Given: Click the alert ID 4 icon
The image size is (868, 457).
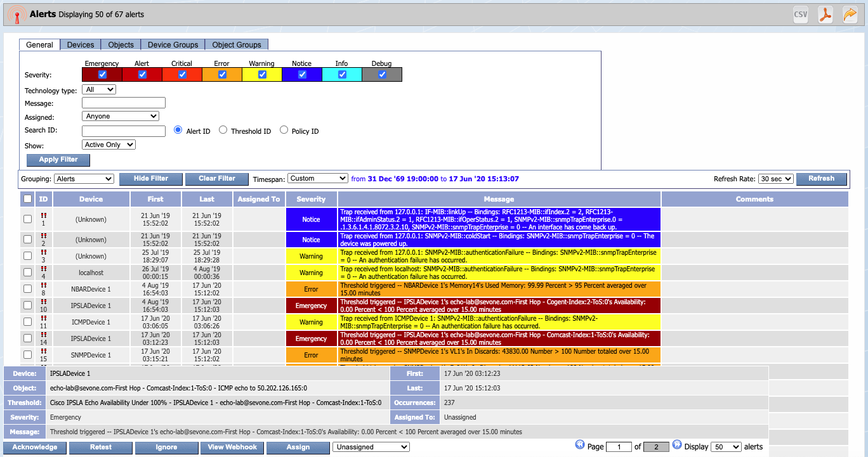Looking at the screenshot, I should [44, 269].
